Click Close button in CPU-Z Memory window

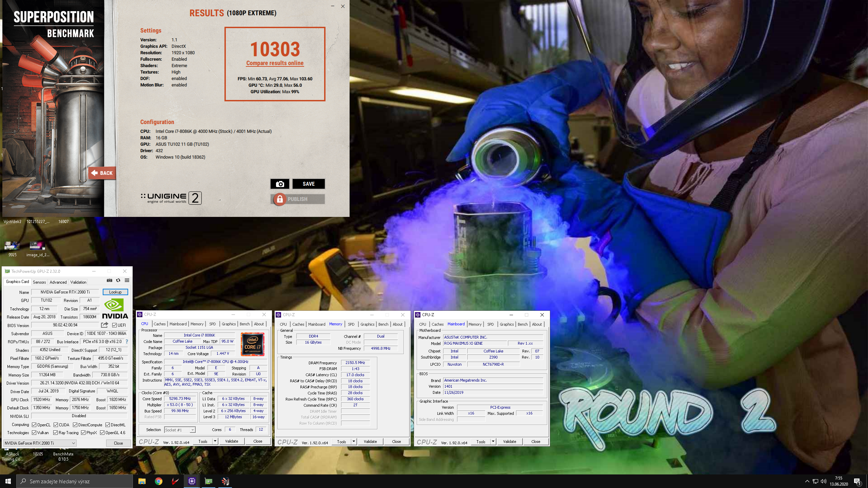click(x=396, y=442)
